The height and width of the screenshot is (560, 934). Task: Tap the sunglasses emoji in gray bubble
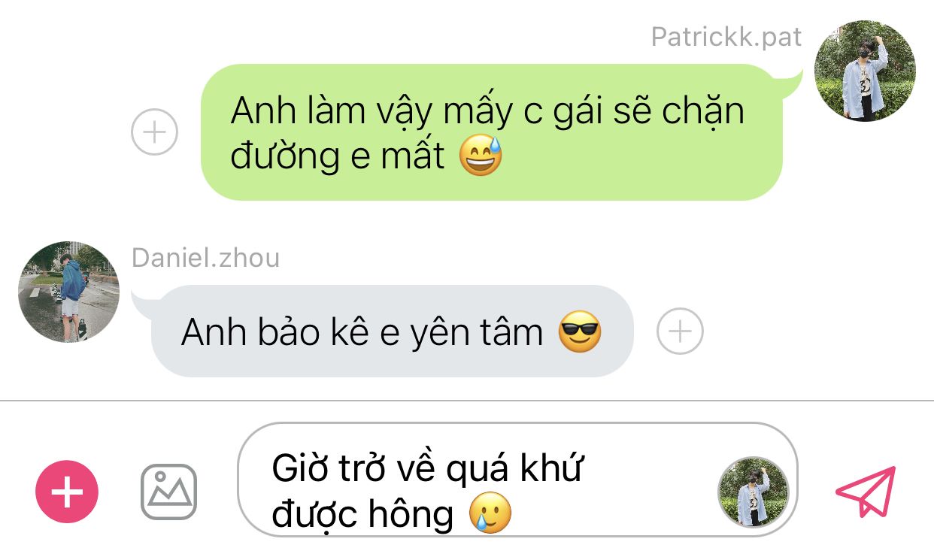click(x=580, y=331)
